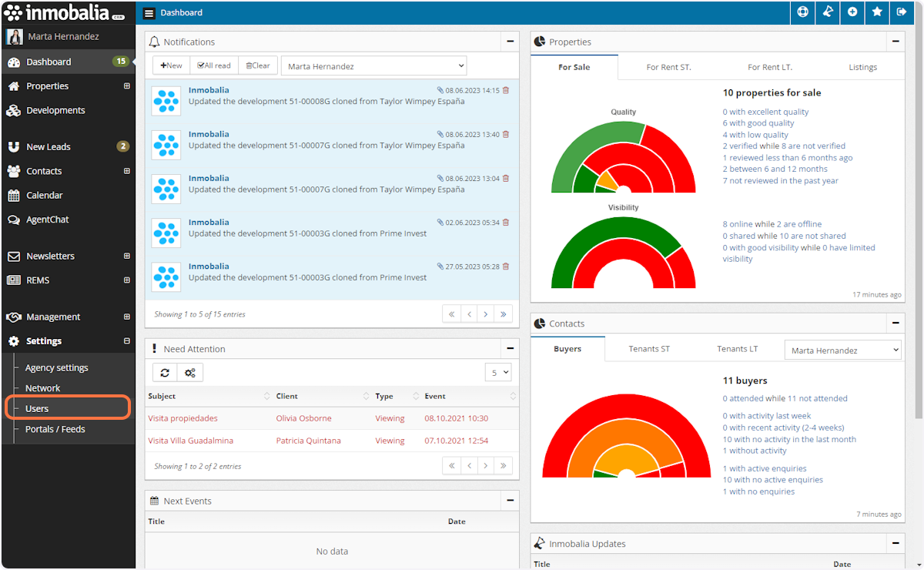This screenshot has height=570, width=924.
Task: Open the Notifications user dropdown
Action: point(373,66)
